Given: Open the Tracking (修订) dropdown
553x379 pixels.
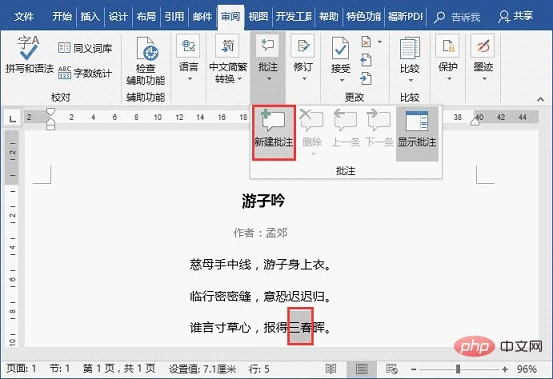Looking at the screenshot, I should [303, 58].
